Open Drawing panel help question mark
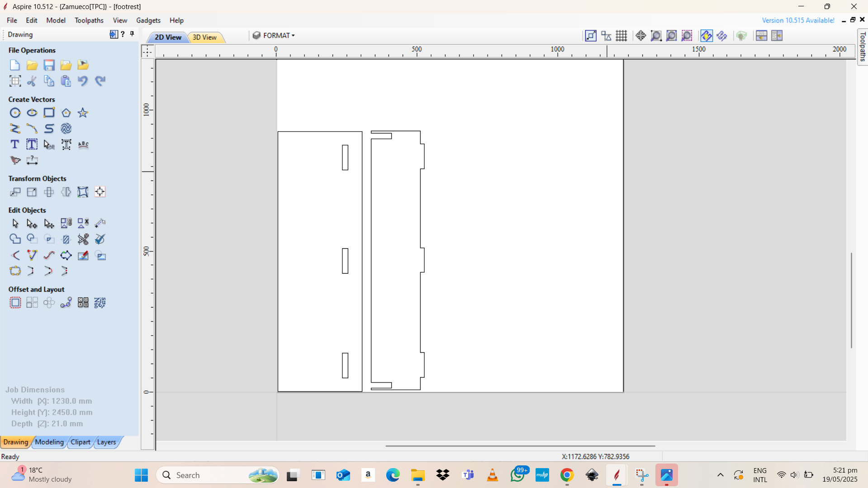The height and width of the screenshot is (488, 868). (x=123, y=34)
